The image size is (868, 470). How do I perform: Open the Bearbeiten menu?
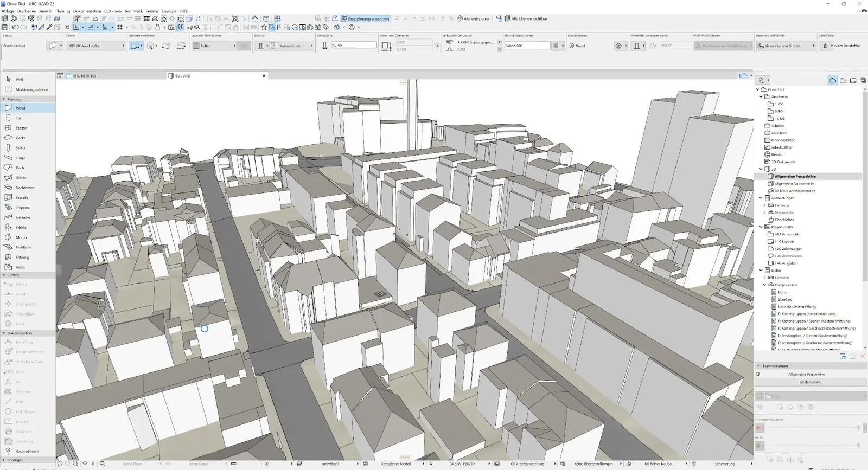27,11
